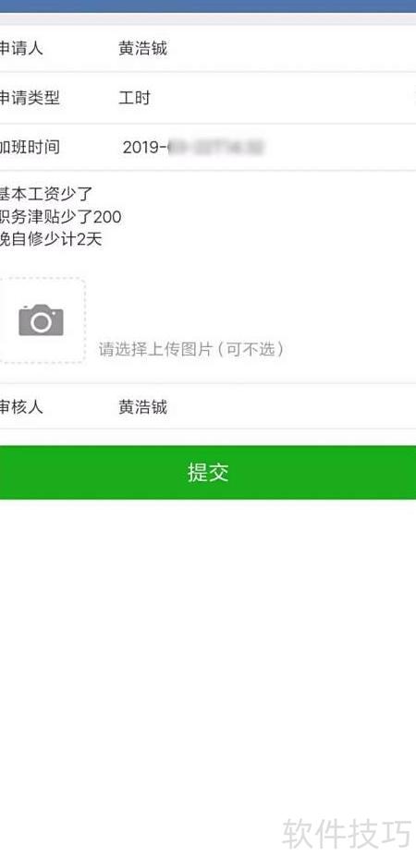Place cursor in 晚自修少计2天 text line
The image size is (416, 868).
[x=51, y=240]
